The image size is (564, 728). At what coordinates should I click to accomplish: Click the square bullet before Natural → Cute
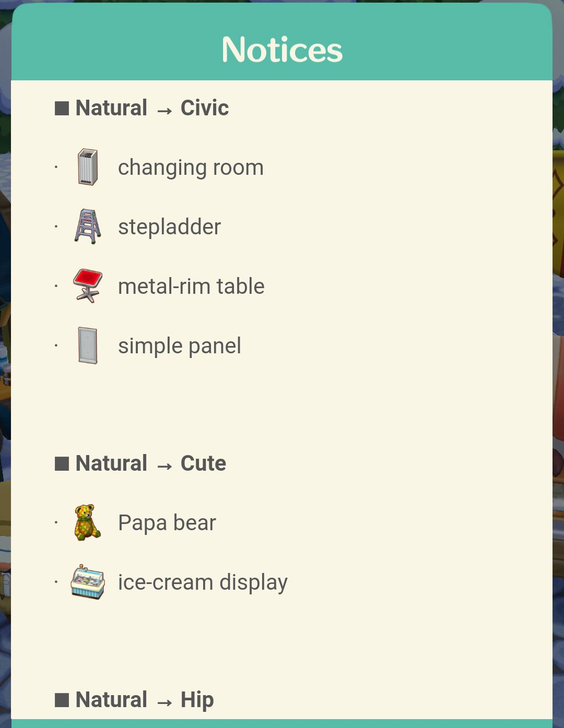coord(62,463)
